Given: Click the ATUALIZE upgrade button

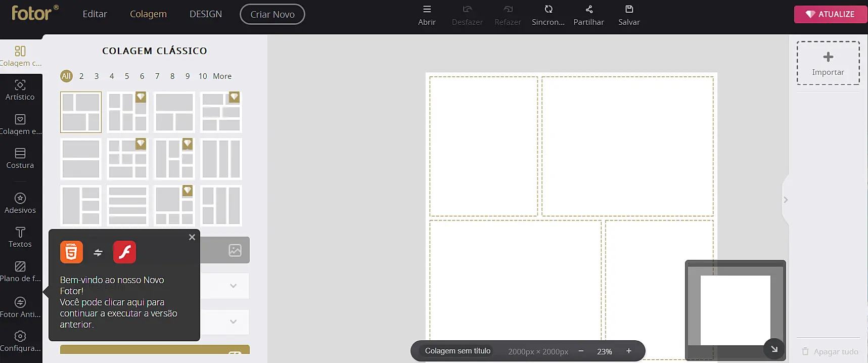Looking at the screenshot, I should click(830, 14).
